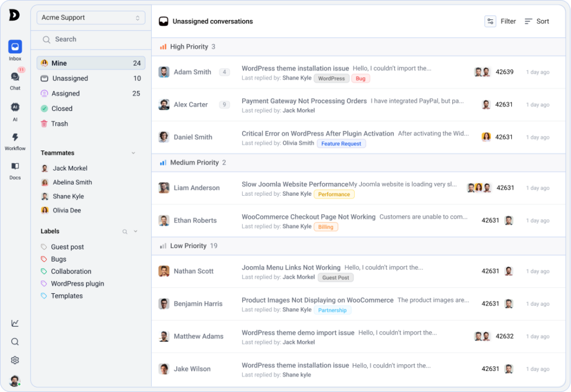This screenshot has height=392, width=571.
Task: Open the analytics chart view
Action: point(14,323)
